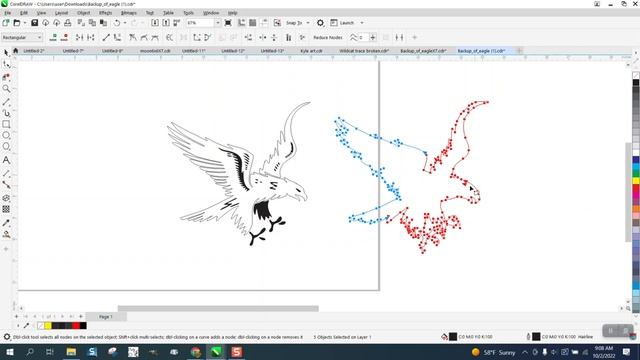Open the Bitmaps menu
The image size is (640, 360).
pyautogui.click(x=129, y=13)
